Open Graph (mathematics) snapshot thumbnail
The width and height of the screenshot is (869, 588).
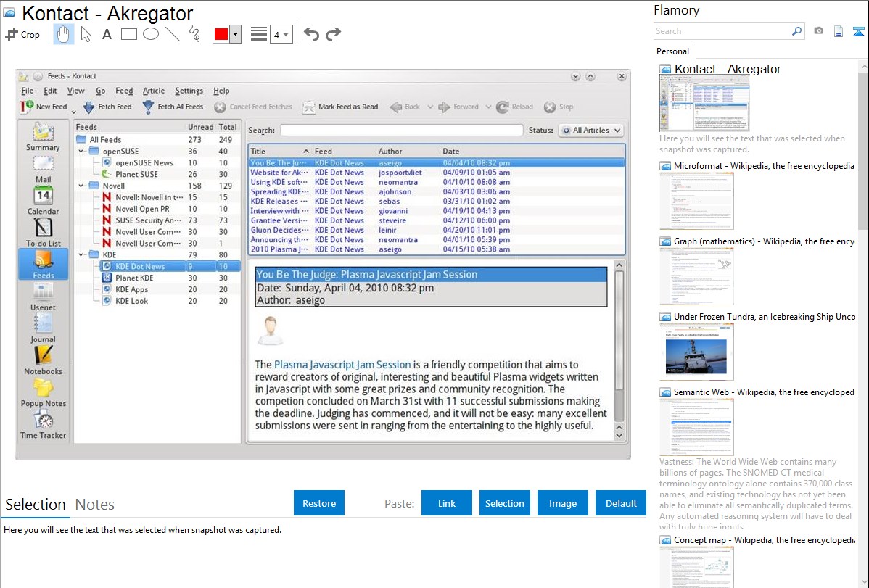pos(696,276)
